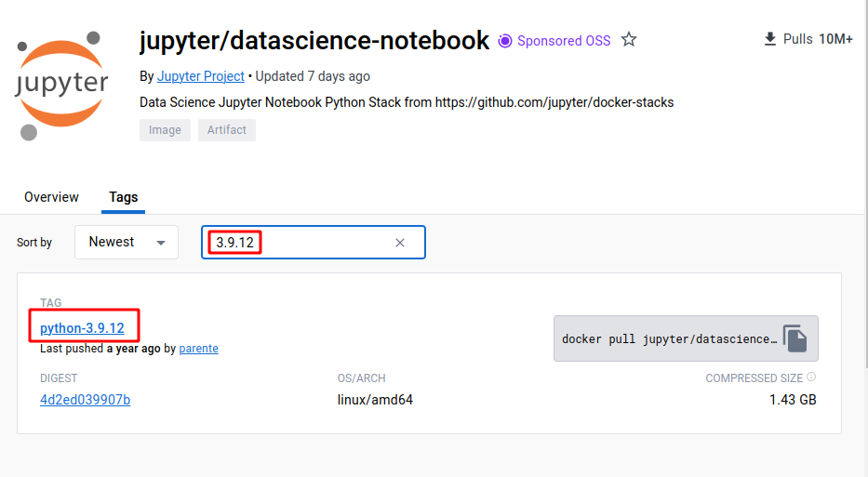The width and height of the screenshot is (868, 477).
Task: Click the Image category chip
Action: 165,130
